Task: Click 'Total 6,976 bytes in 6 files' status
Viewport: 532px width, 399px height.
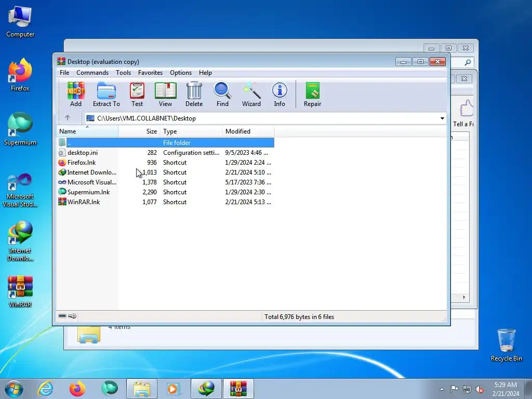Action: click(299, 317)
